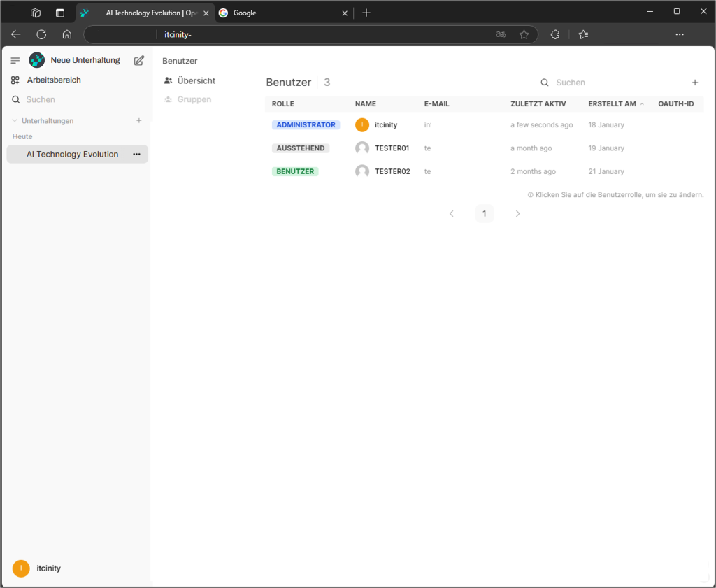This screenshot has width=716, height=588.
Task: Toggle the sidebar hamburger menu icon
Action: click(15, 61)
